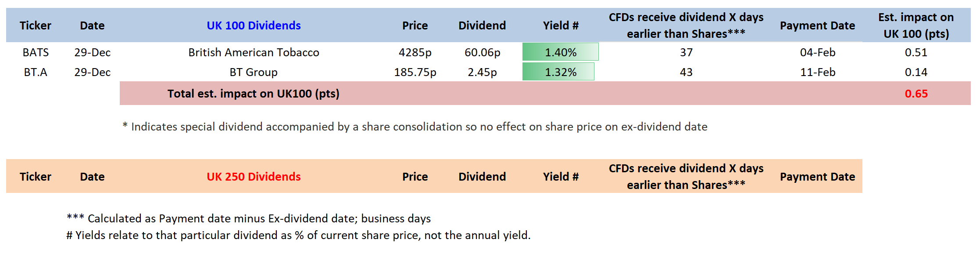Select the red 0.65 total impact value
The image size is (980, 254).
point(916,94)
